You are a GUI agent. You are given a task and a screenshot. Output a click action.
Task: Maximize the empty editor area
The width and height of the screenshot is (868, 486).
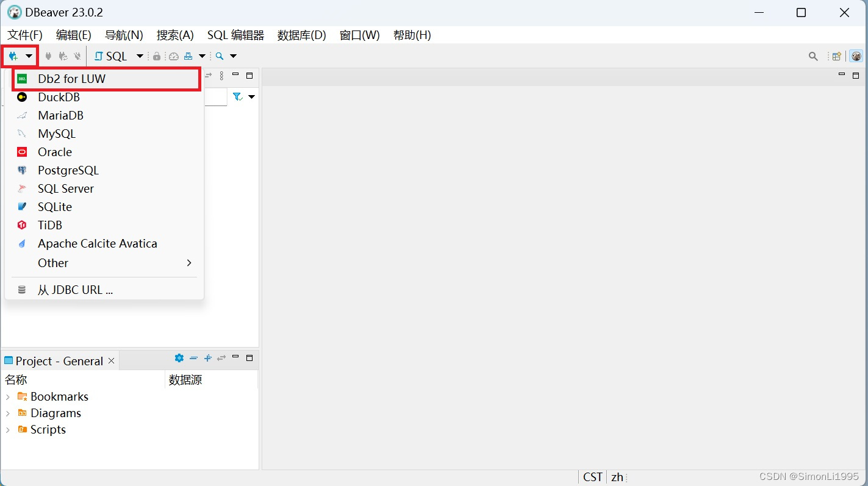pos(856,75)
